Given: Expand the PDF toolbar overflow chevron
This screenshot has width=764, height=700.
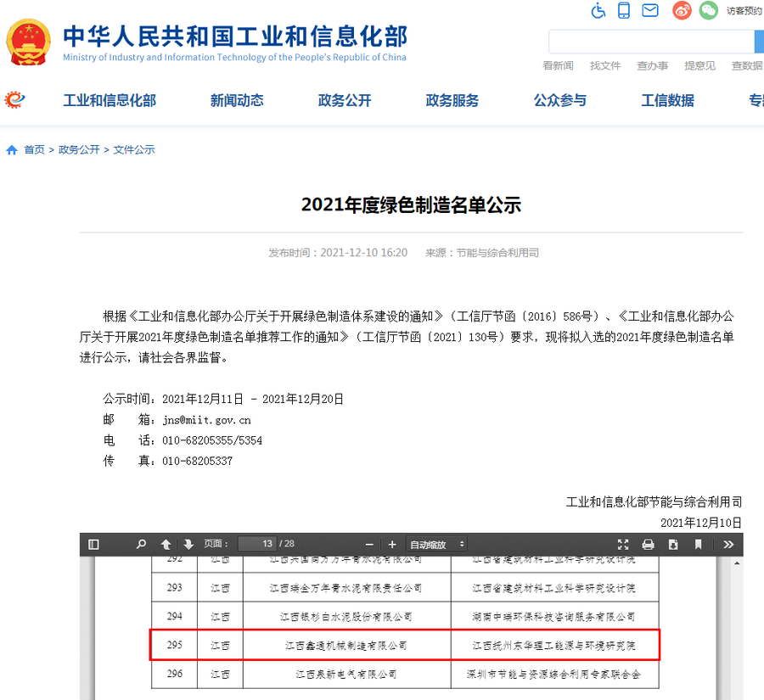Looking at the screenshot, I should 728,544.
